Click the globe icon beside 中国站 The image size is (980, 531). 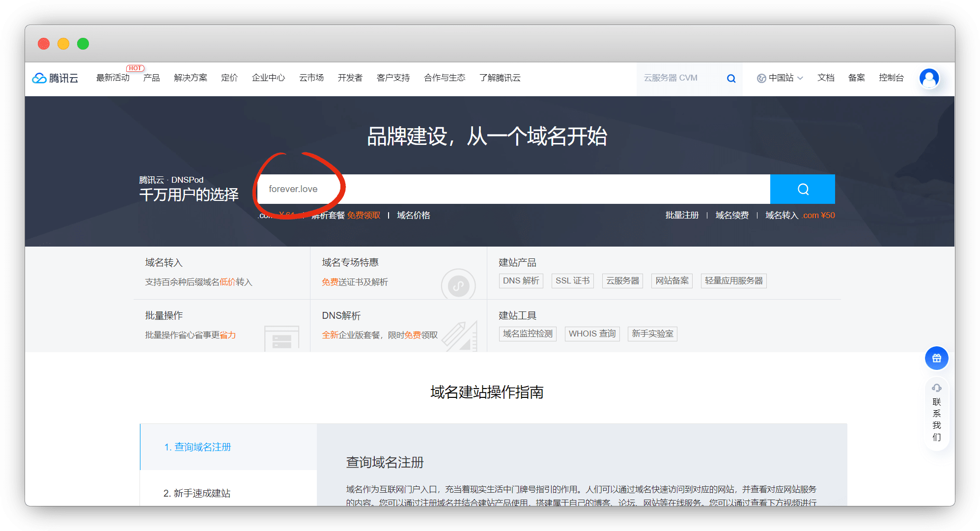761,78
